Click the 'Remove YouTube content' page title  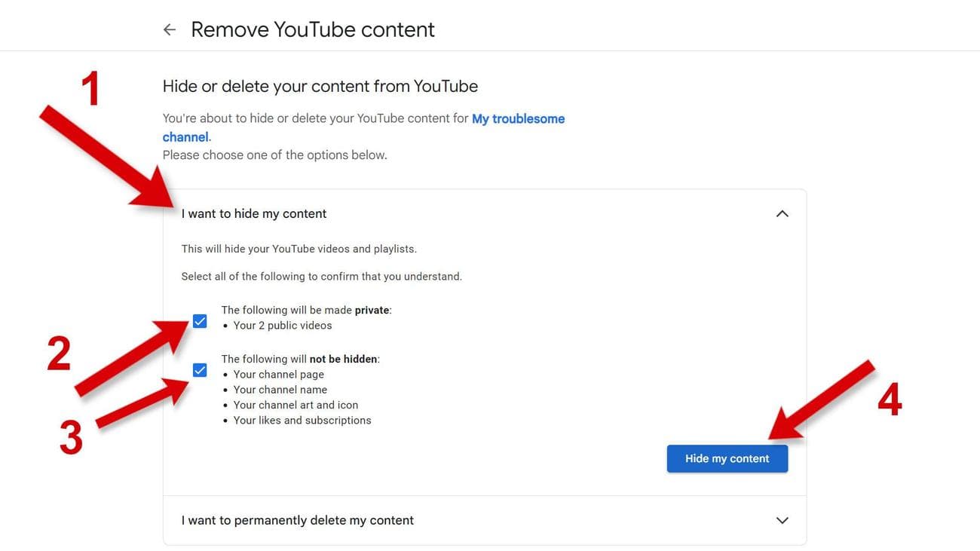313,29
